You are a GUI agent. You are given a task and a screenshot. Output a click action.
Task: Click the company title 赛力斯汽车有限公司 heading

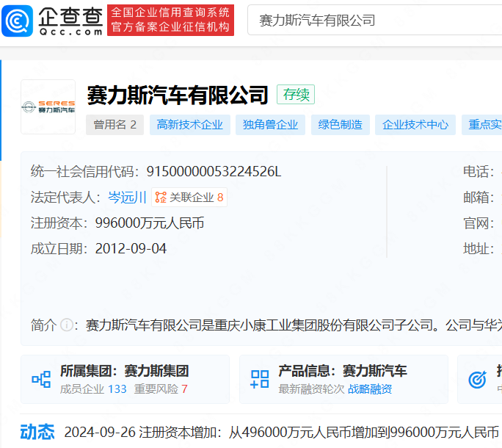(178, 95)
